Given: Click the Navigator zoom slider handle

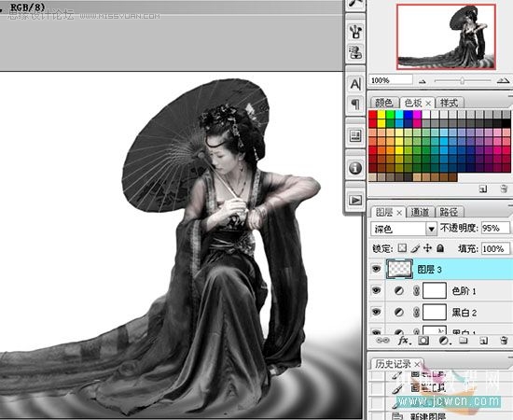Looking at the screenshot, I should pyautogui.click(x=462, y=80).
